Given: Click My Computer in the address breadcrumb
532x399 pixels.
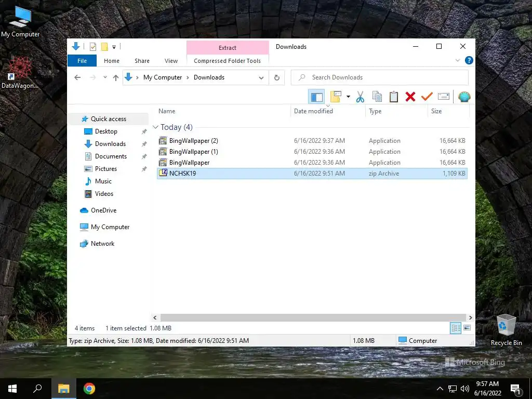Looking at the screenshot, I should [x=163, y=77].
